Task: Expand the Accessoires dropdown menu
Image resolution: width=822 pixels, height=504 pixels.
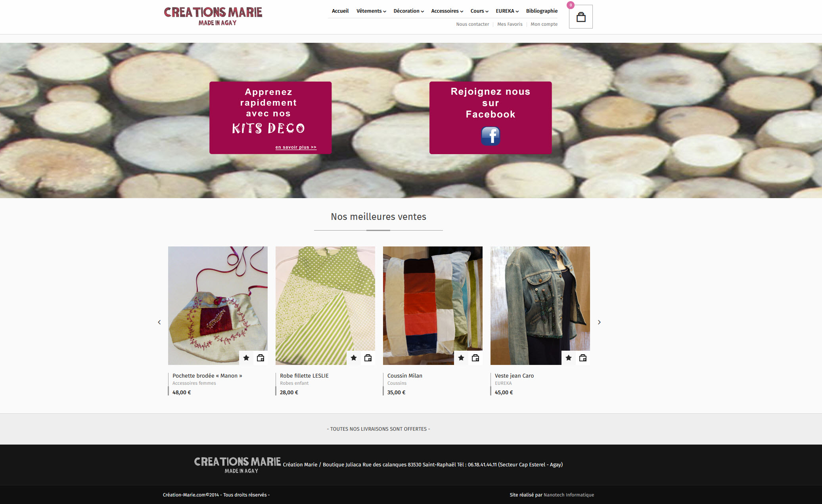Action: coord(447,11)
